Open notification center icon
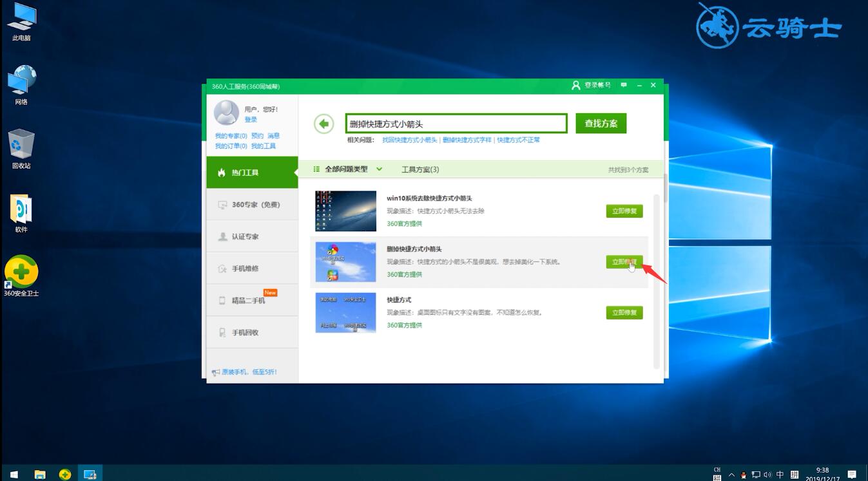Viewport: 868px width, 481px height. pos(852,475)
